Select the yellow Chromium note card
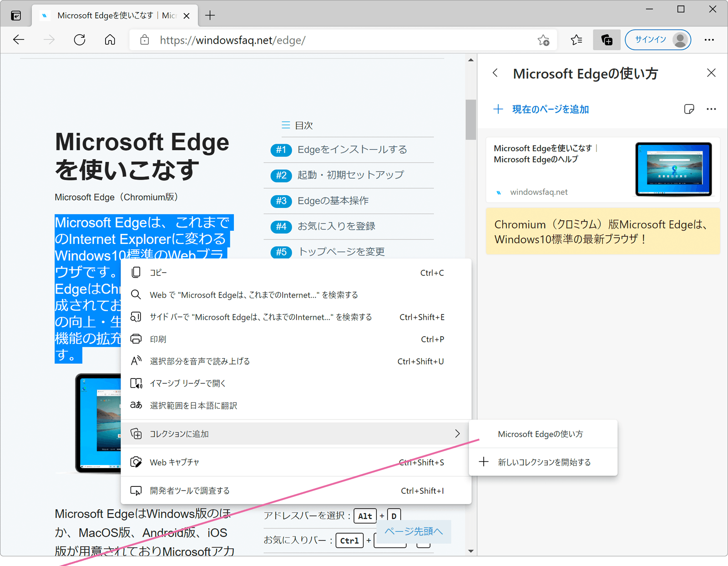The height and width of the screenshot is (566, 728). [x=603, y=231]
